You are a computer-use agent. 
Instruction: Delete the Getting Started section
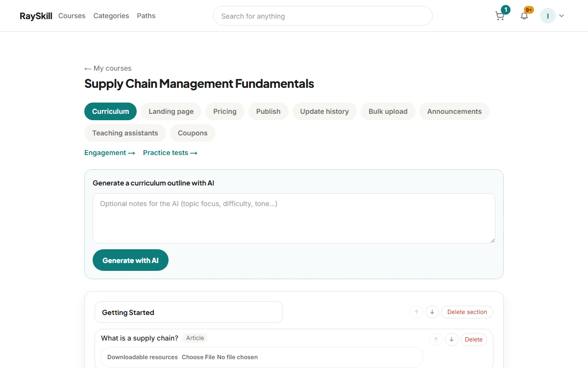(x=467, y=312)
